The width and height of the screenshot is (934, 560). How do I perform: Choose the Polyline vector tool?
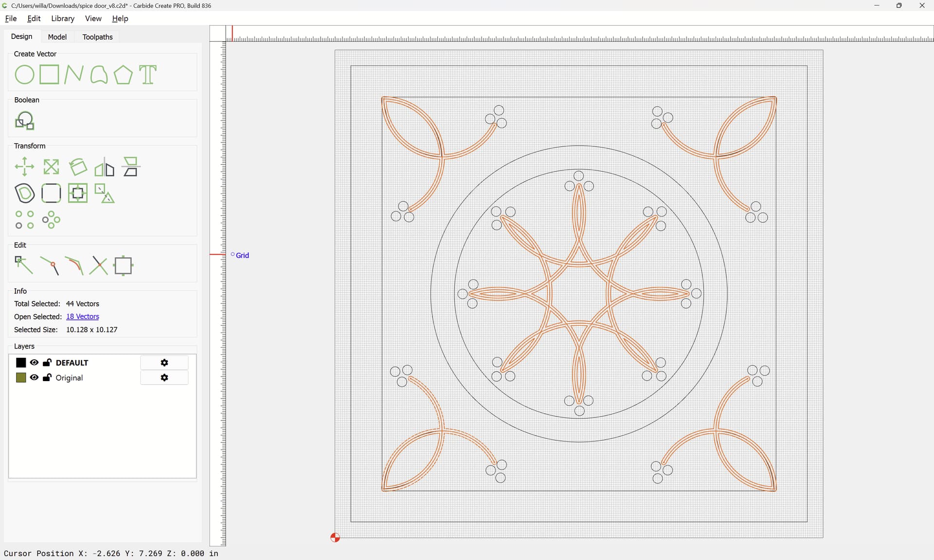click(73, 75)
